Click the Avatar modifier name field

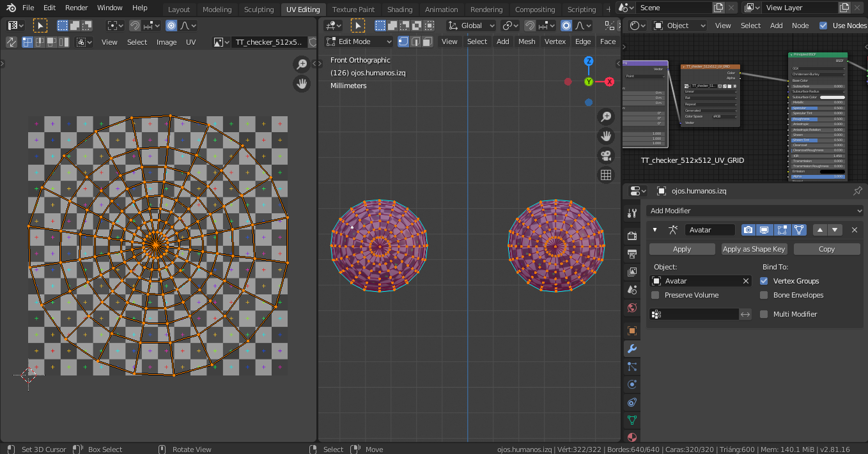coord(710,230)
